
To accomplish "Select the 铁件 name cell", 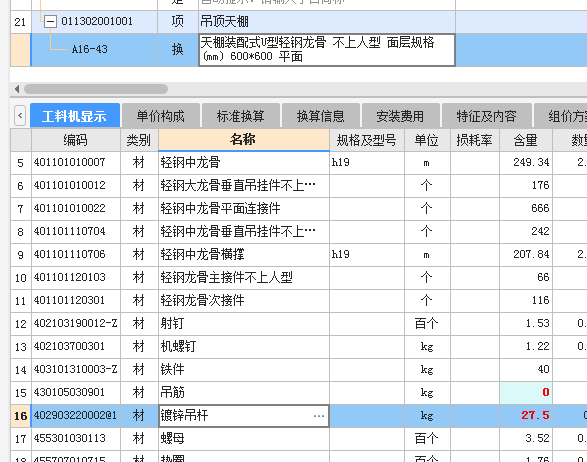I will click(244, 370).
